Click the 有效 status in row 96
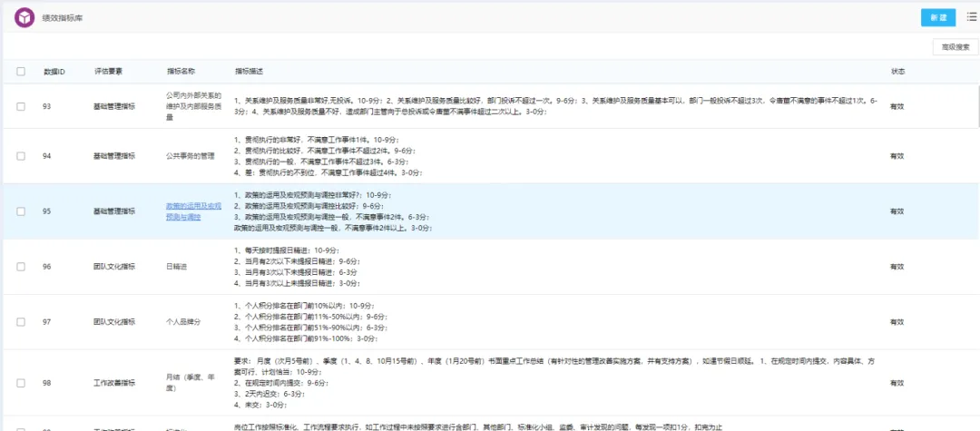This screenshot has width=980, height=431. point(897,267)
